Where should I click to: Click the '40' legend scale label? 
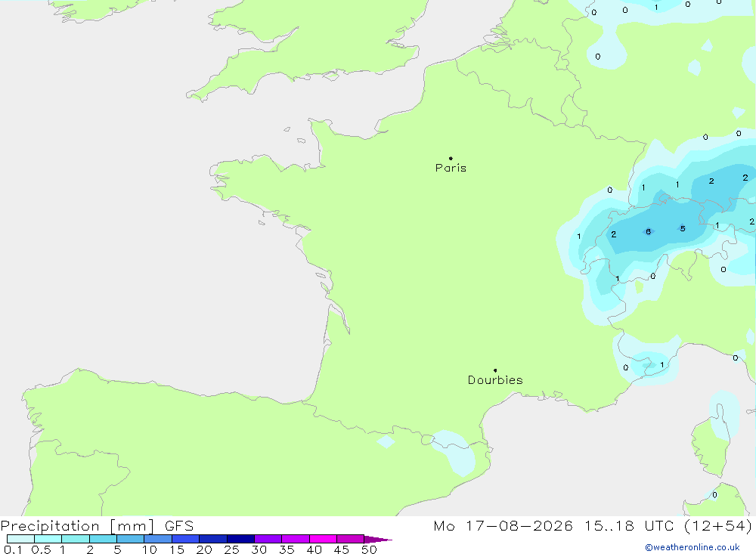pyautogui.click(x=314, y=549)
